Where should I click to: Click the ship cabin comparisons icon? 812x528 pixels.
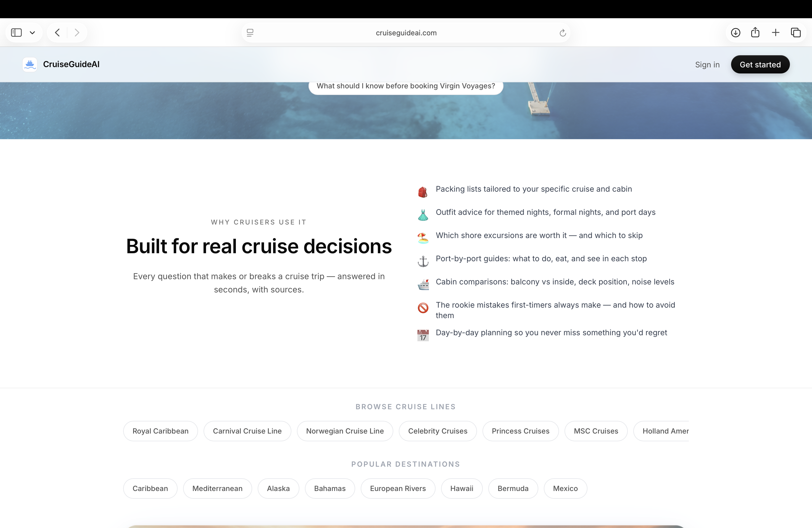(x=423, y=285)
